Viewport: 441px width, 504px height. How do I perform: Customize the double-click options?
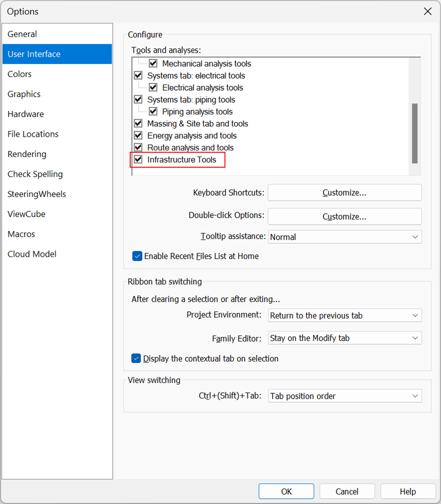pos(344,216)
